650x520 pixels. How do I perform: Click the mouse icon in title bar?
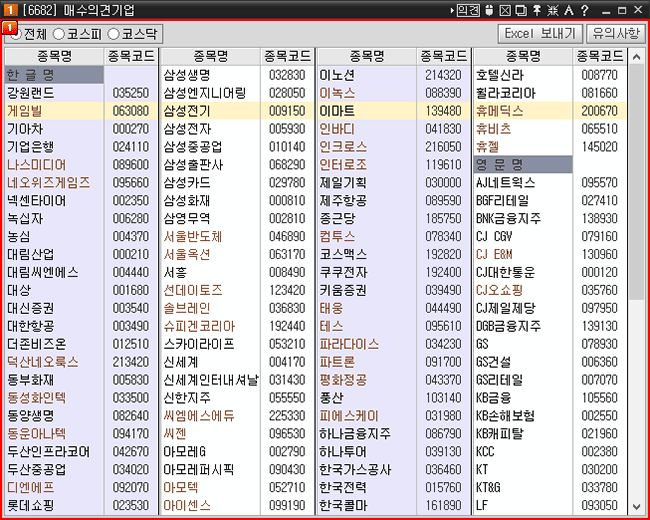[490, 10]
